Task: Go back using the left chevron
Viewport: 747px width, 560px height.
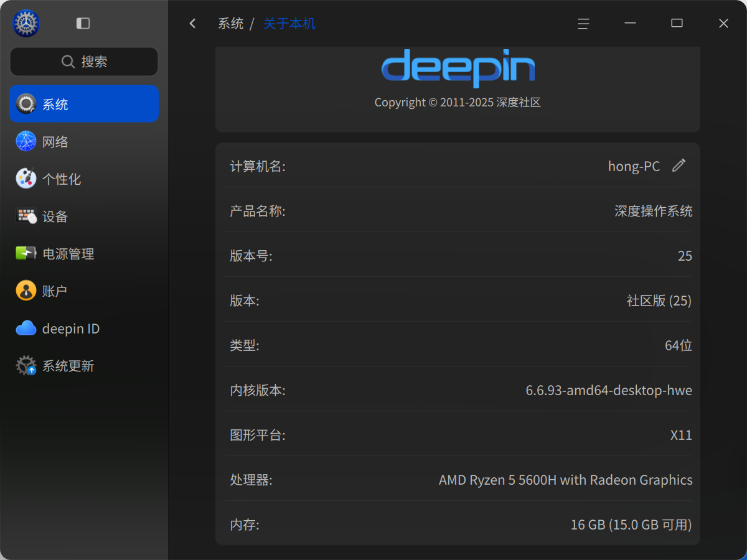Action: click(192, 24)
